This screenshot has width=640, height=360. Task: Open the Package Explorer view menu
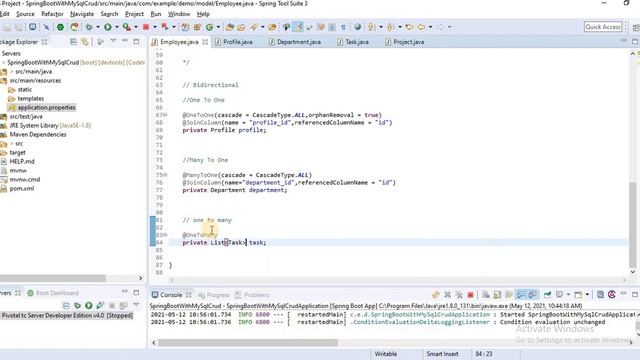(113, 41)
